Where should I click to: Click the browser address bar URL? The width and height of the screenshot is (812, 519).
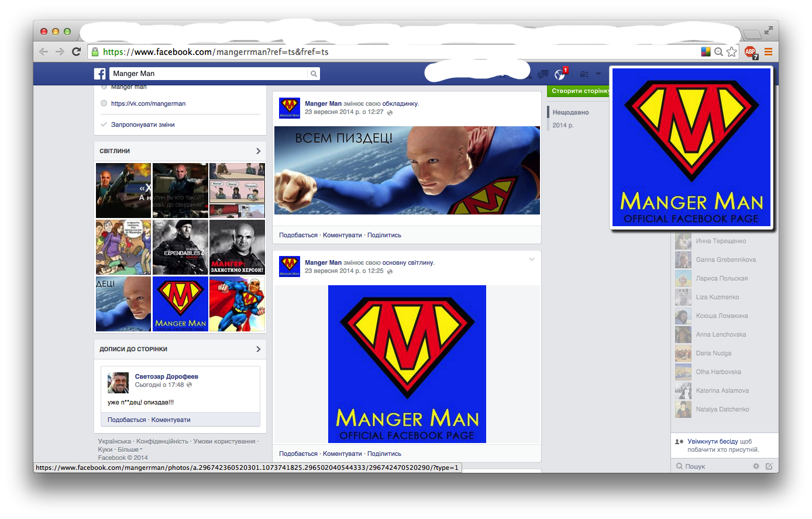tap(215, 52)
